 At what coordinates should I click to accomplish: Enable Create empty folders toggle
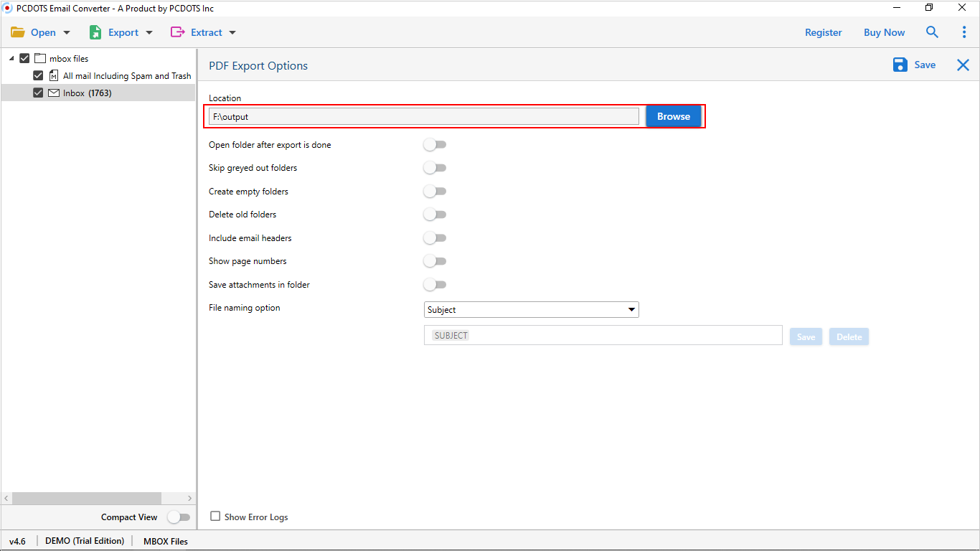[x=435, y=192]
